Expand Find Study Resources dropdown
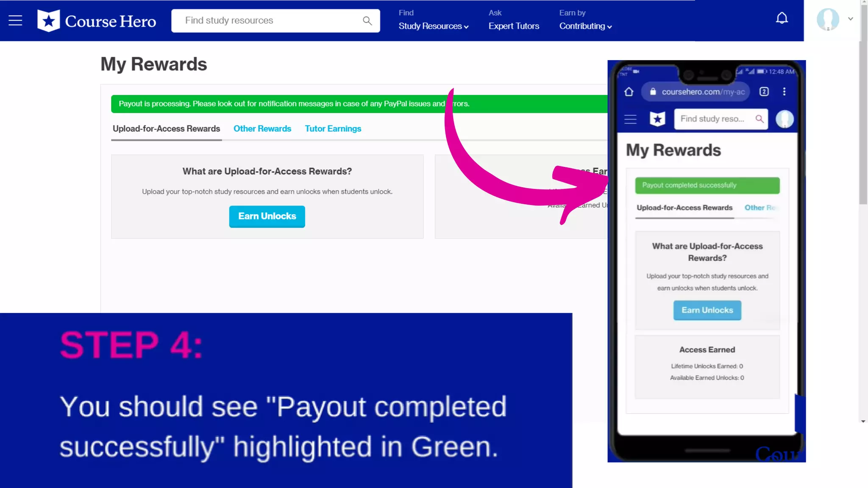Viewport: 868px width, 488px height. pyautogui.click(x=433, y=26)
